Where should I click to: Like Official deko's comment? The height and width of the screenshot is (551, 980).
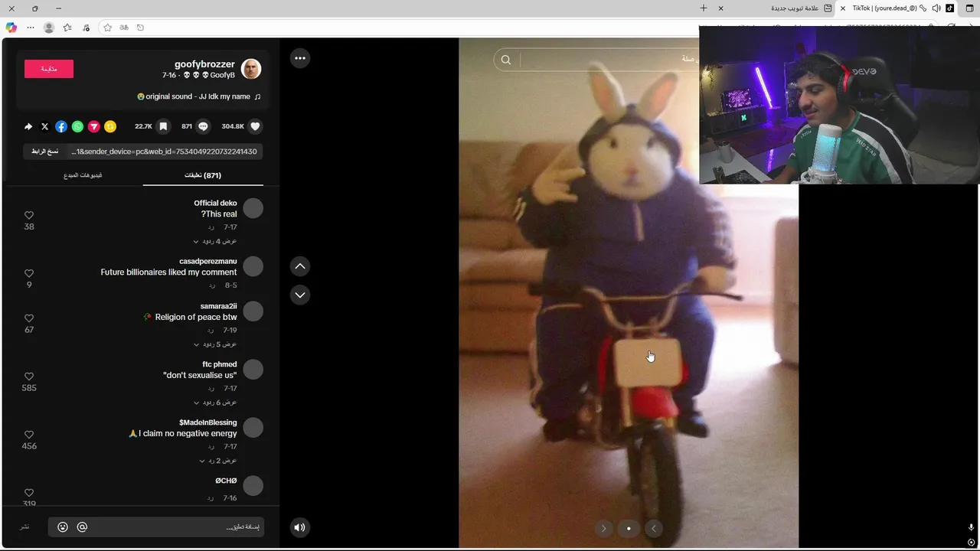(x=29, y=215)
